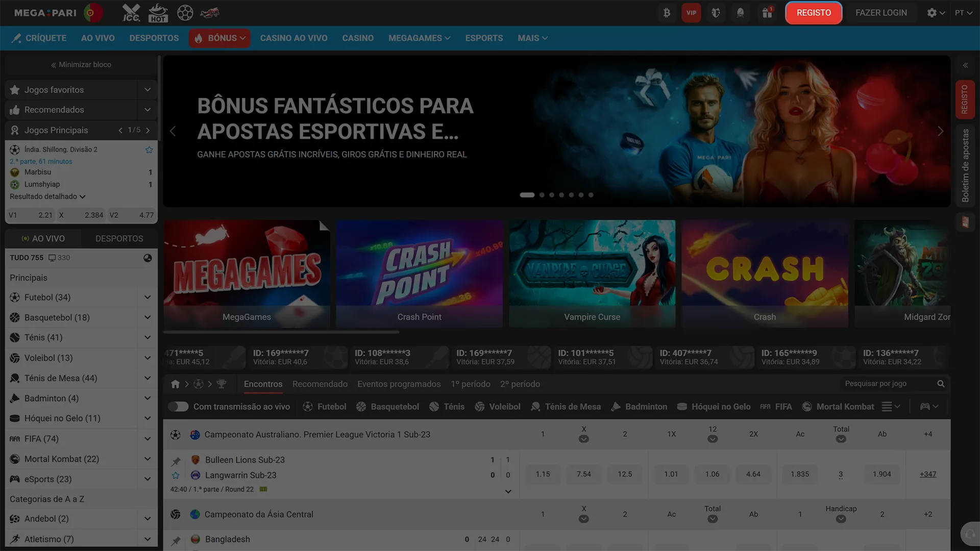Open the Bitcoin payments icon

coord(667,13)
